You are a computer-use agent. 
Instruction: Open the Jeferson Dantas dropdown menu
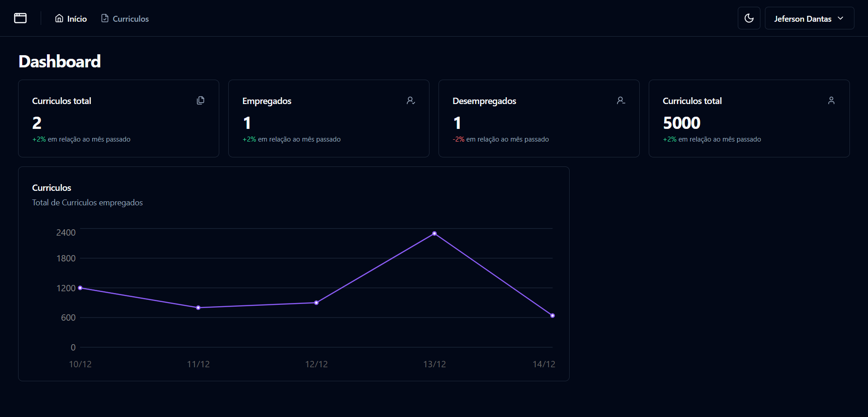coord(809,18)
